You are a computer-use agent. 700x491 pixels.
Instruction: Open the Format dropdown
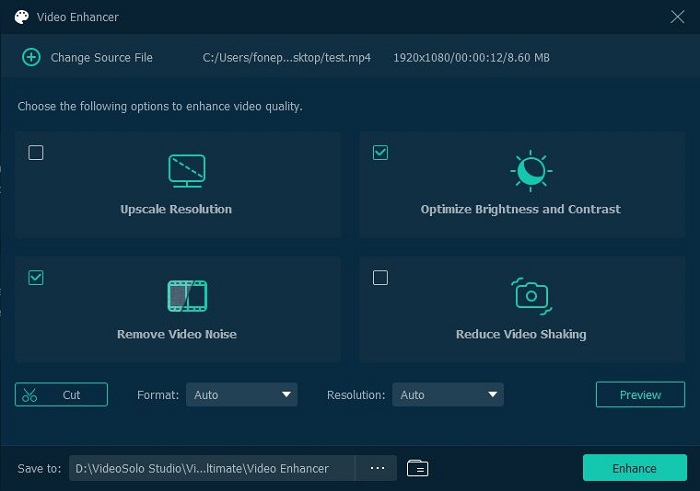(x=242, y=395)
